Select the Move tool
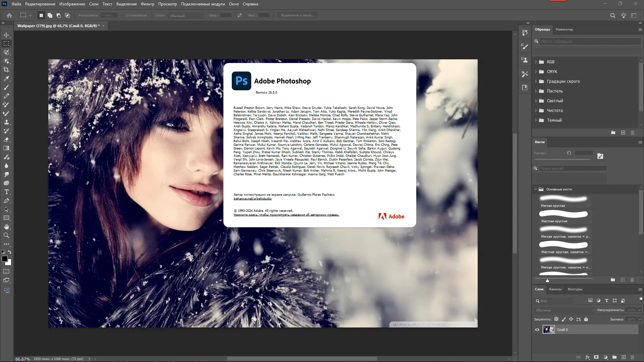This screenshot has height=362, width=644. (x=6, y=35)
